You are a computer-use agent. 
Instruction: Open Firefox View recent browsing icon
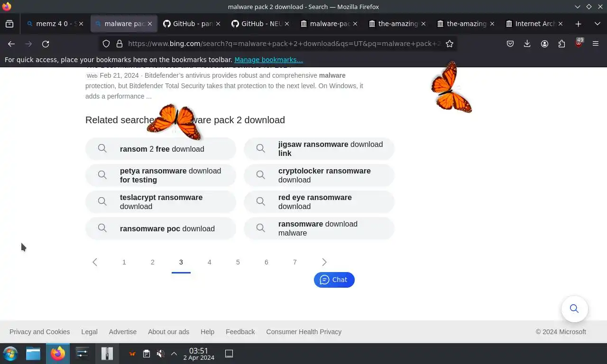click(x=9, y=24)
